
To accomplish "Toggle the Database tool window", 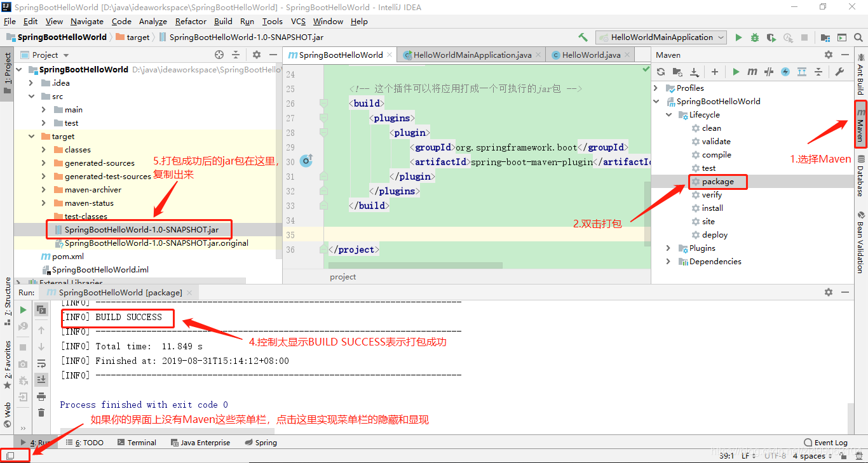I will point(861,175).
